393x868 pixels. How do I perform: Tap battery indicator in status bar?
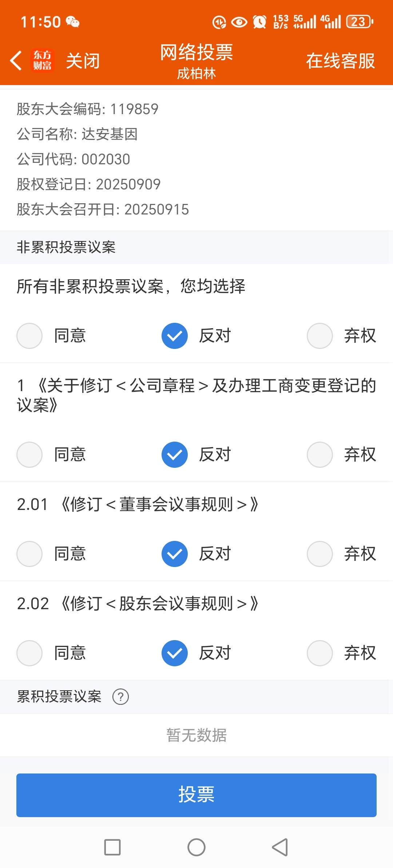pos(360,22)
